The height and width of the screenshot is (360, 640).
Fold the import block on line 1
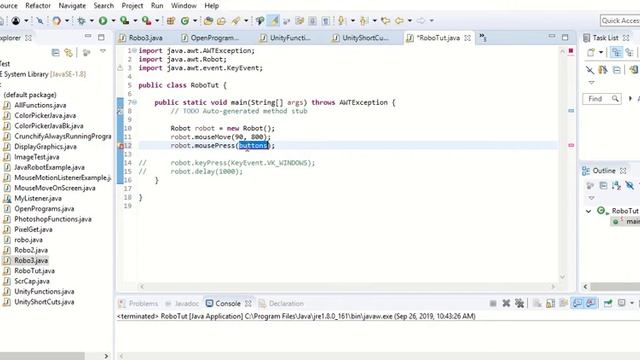[134, 51]
